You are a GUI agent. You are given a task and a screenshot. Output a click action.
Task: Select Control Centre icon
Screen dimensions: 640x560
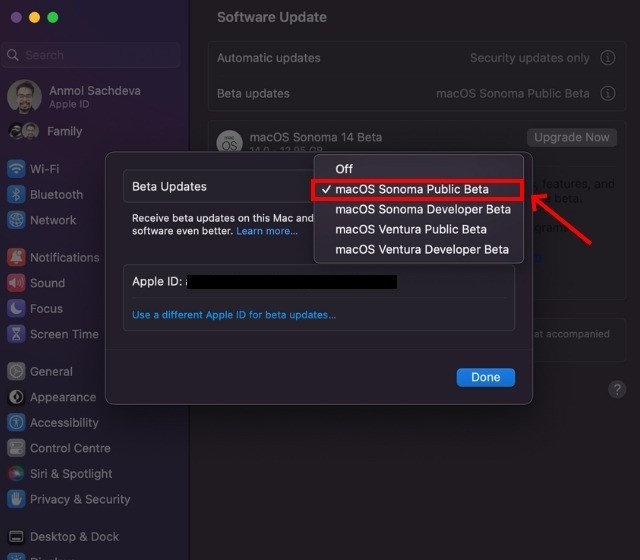coord(16,448)
